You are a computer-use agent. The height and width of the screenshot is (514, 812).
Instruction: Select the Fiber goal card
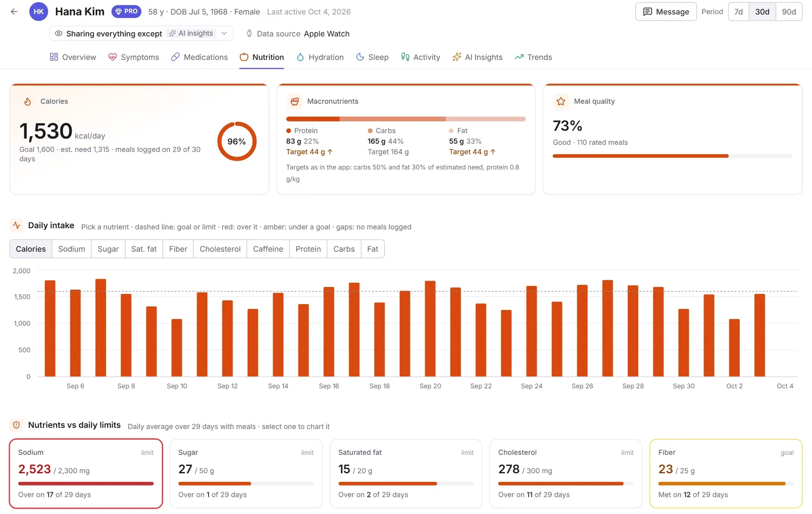coord(726,473)
